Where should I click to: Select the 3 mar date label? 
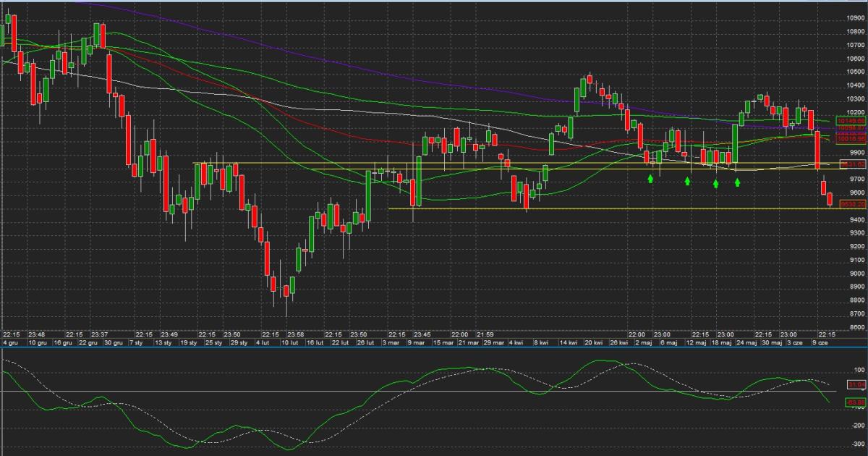click(x=391, y=342)
